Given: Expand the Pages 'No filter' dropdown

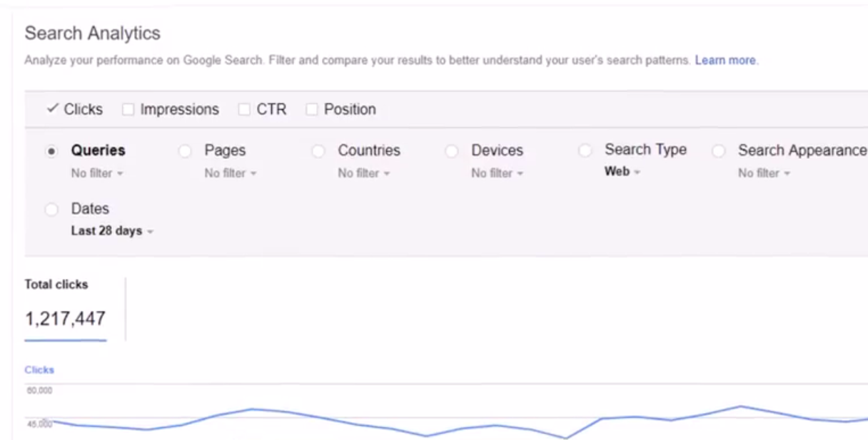Looking at the screenshot, I should 231,173.
